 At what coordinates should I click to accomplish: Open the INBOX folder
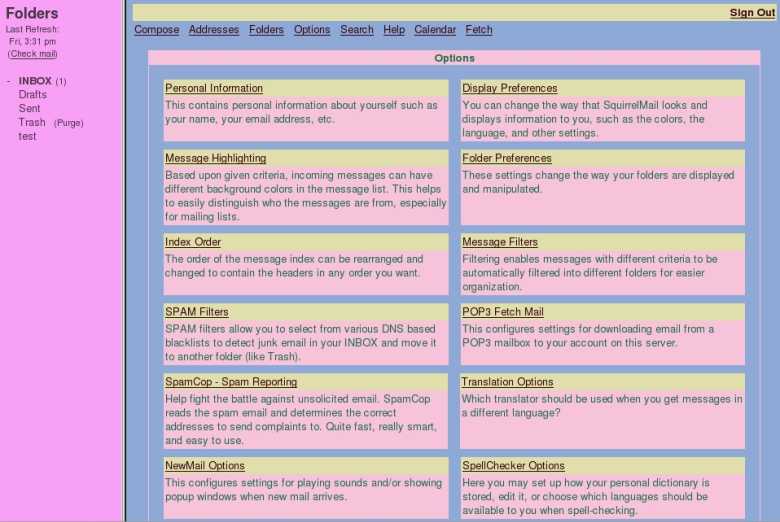[34, 81]
